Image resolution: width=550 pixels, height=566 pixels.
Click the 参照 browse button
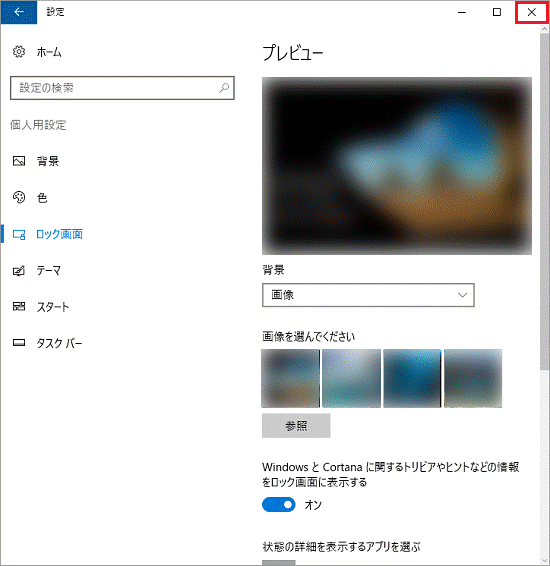[296, 426]
